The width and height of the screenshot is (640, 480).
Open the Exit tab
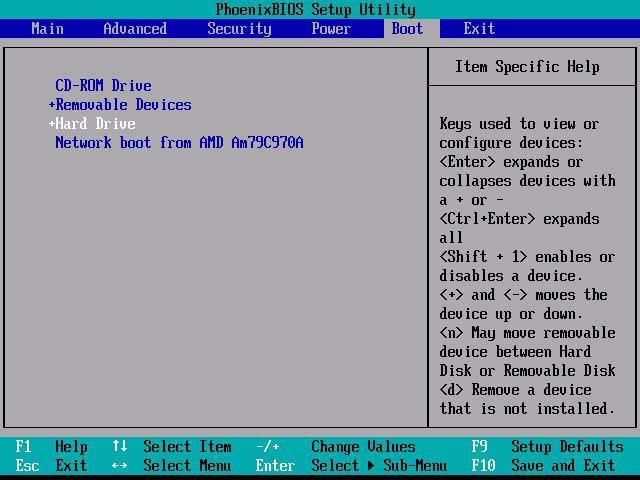pyautogui.click(x=479, y=29)
